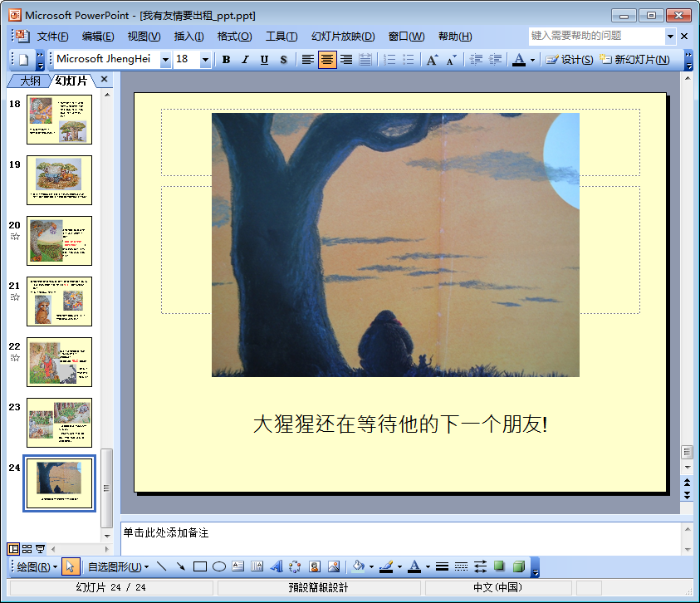
Task: Add a New Slide (新幻灯片)
Action: (x=634, y=60)
